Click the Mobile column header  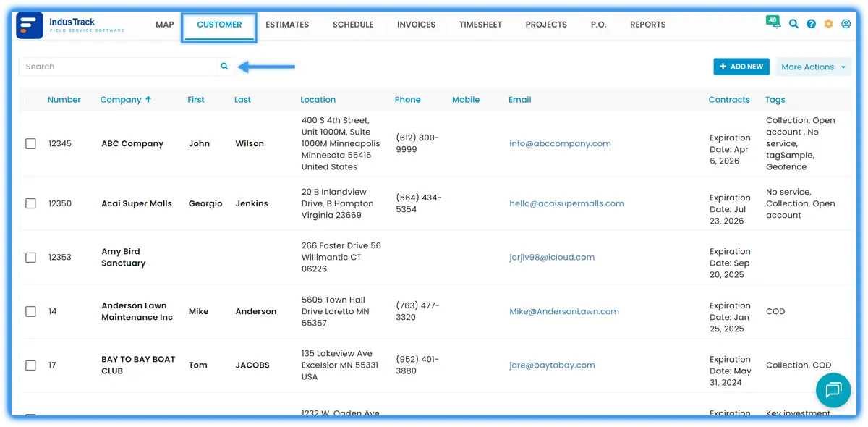click(x=466, y=100)
